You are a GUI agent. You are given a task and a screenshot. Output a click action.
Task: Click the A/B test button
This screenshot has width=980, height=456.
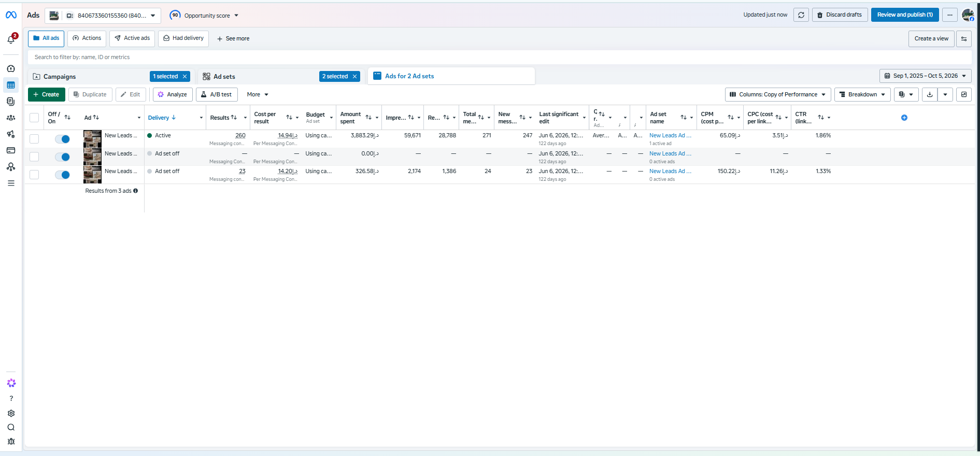[217, 94]
